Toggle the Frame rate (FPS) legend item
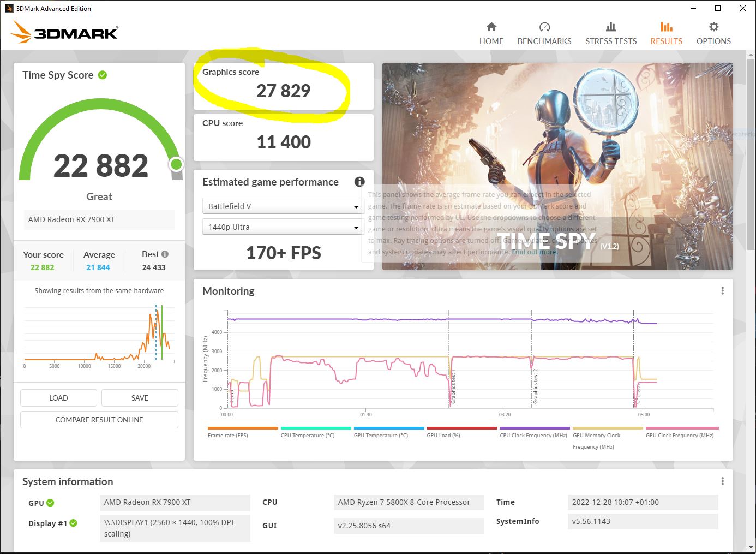 243,432
